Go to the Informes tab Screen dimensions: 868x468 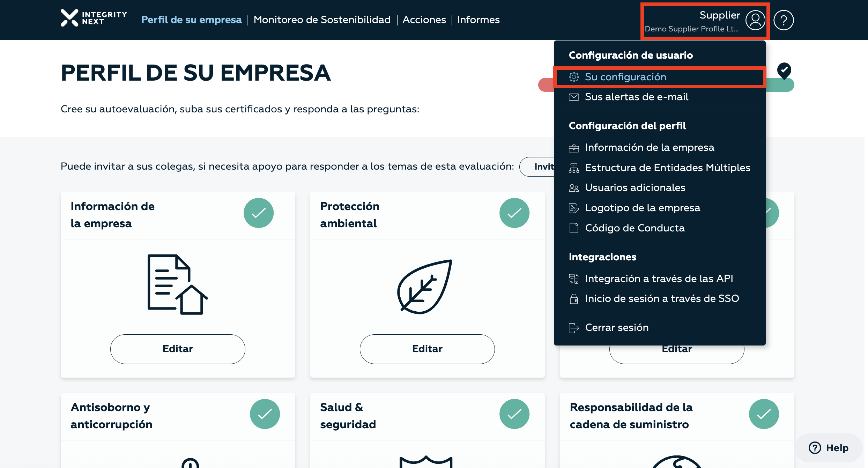click(478, 20)
